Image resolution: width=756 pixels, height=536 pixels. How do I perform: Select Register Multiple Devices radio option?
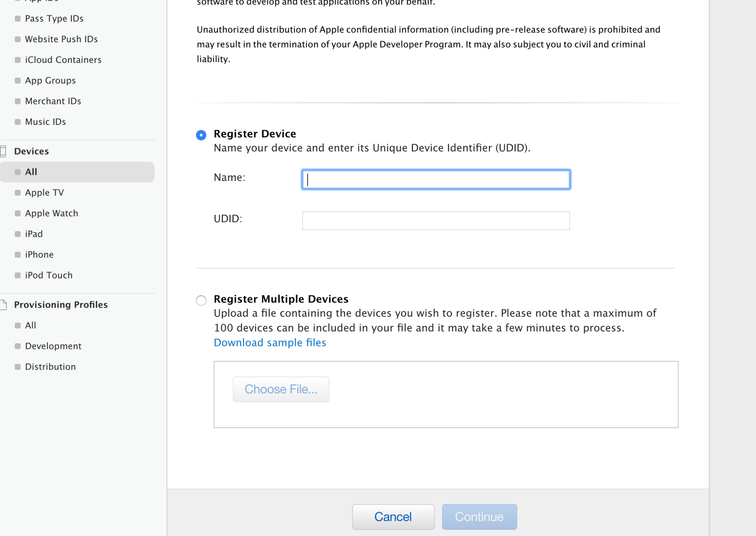point(201,300)
